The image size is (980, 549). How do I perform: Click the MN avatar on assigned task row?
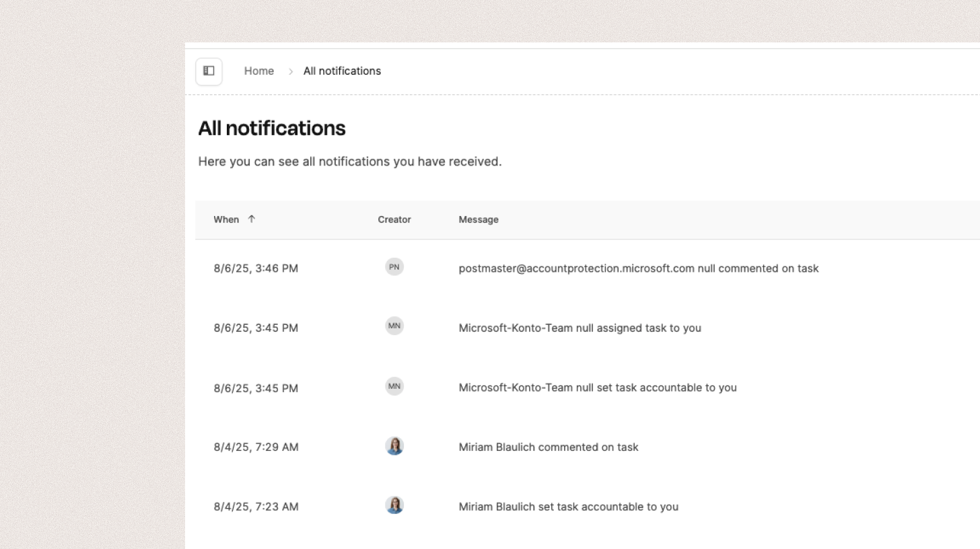[x=394, y=326]
